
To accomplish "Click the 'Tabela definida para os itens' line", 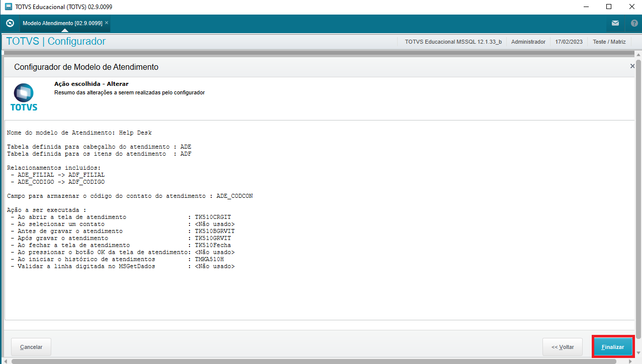I will coord(99,154).
